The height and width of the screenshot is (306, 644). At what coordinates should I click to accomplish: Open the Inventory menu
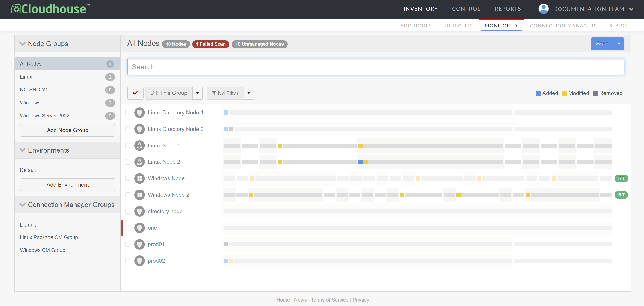[x=421, y=9]
